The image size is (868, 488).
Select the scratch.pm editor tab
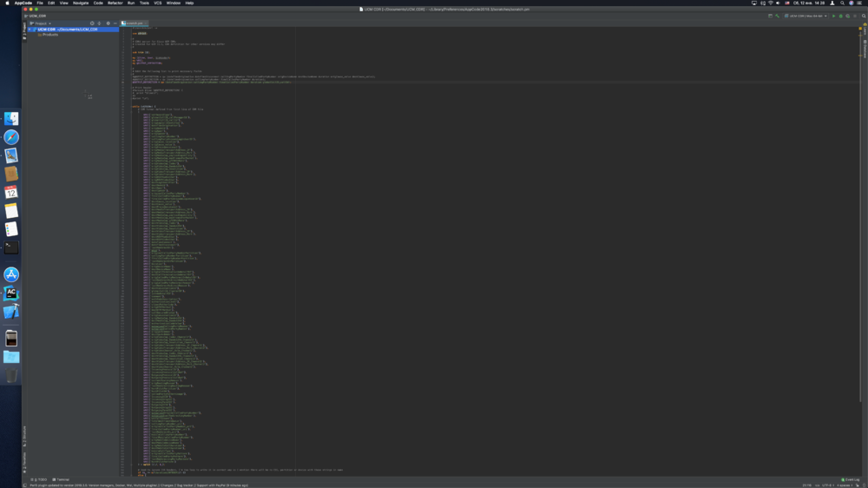coord(134,23)
